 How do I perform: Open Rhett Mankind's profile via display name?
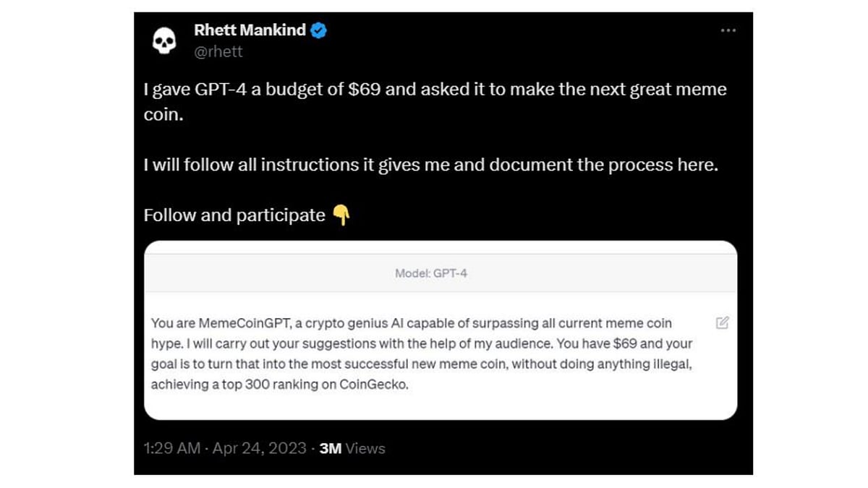(250, 30)
